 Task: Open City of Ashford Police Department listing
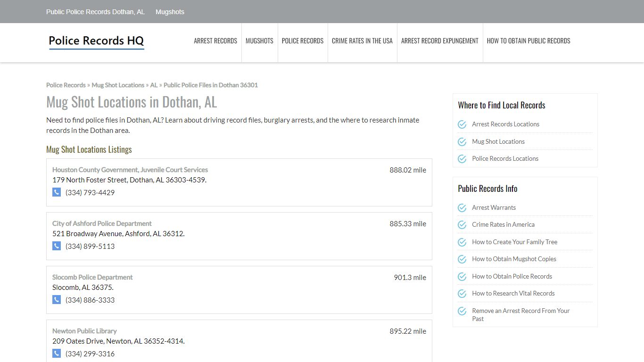[102, 223]
